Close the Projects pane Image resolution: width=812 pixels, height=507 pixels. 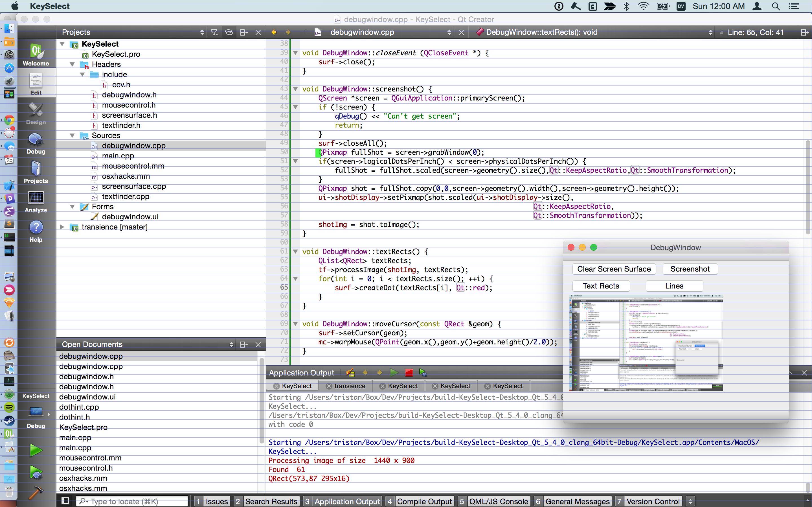258,32
